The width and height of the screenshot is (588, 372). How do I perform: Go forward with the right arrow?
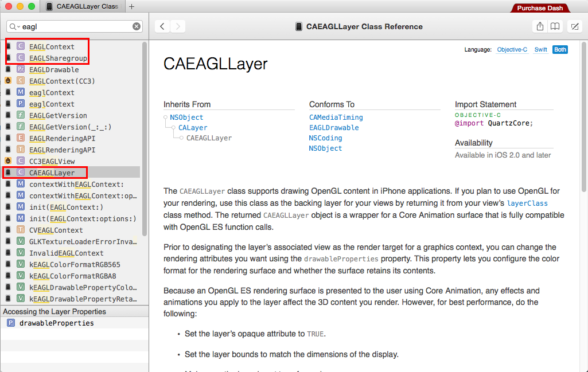pos(178,26)
